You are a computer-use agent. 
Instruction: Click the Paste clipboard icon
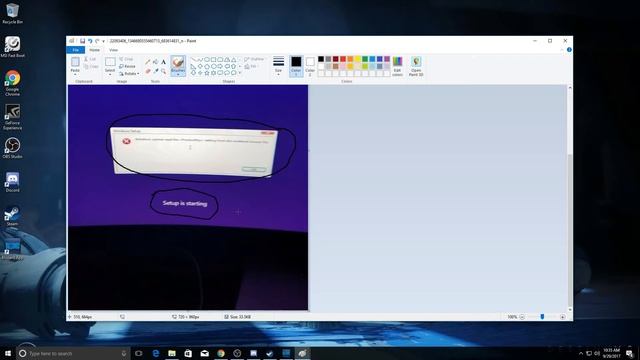coord(75,62)
